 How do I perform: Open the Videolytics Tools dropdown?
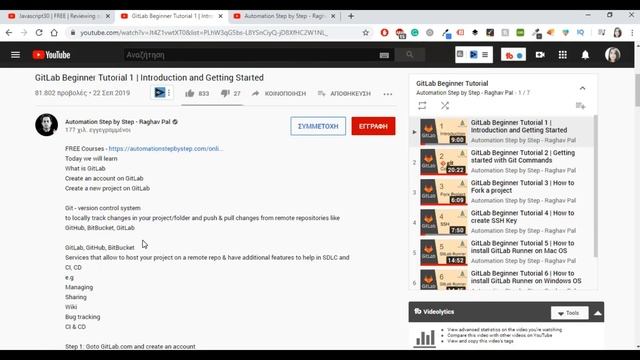pyautogui.click(x=570, y=313)
